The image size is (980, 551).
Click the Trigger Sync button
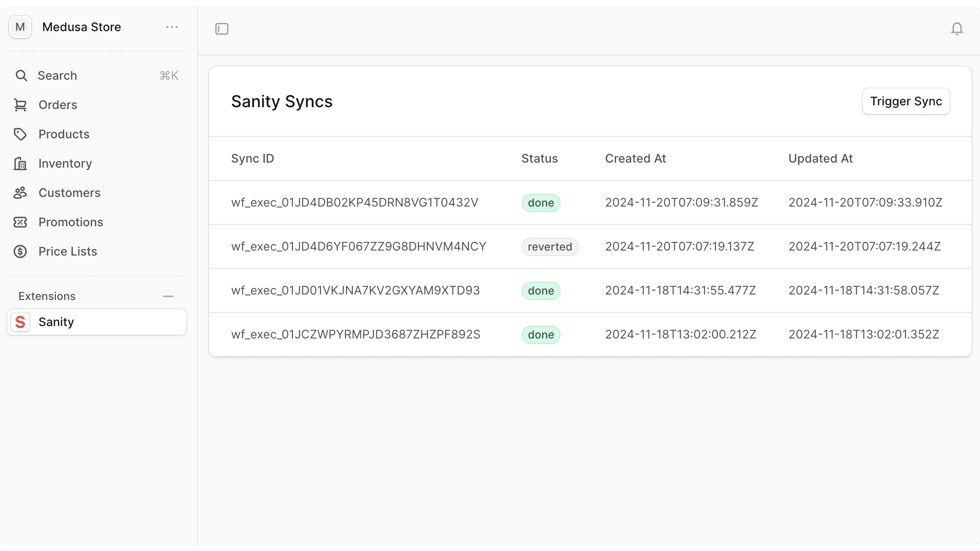(x=905, y=101)
